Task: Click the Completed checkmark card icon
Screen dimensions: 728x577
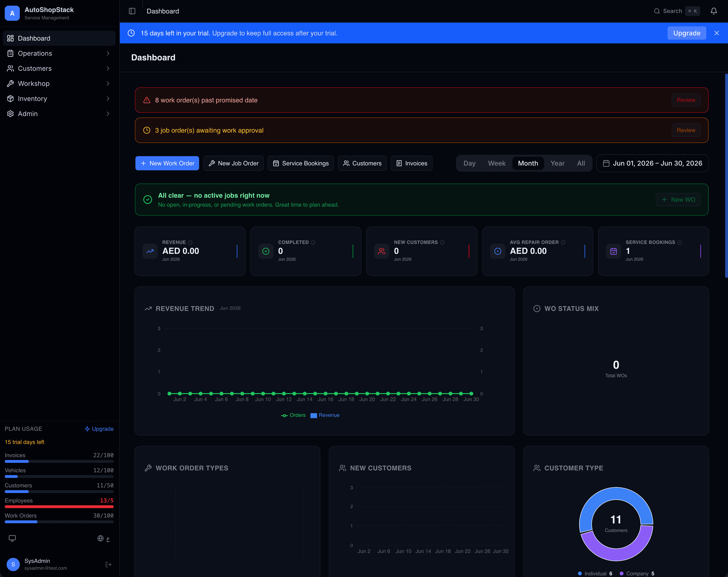Action: click(x=266, y=251)
